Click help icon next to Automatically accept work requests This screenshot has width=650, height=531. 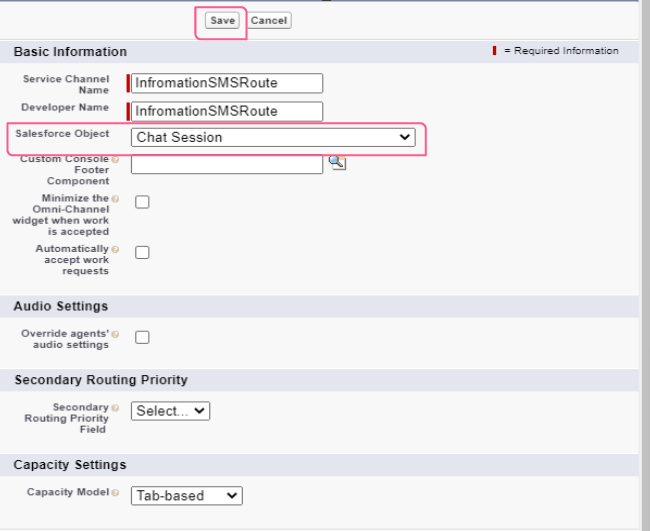(115, 249)
